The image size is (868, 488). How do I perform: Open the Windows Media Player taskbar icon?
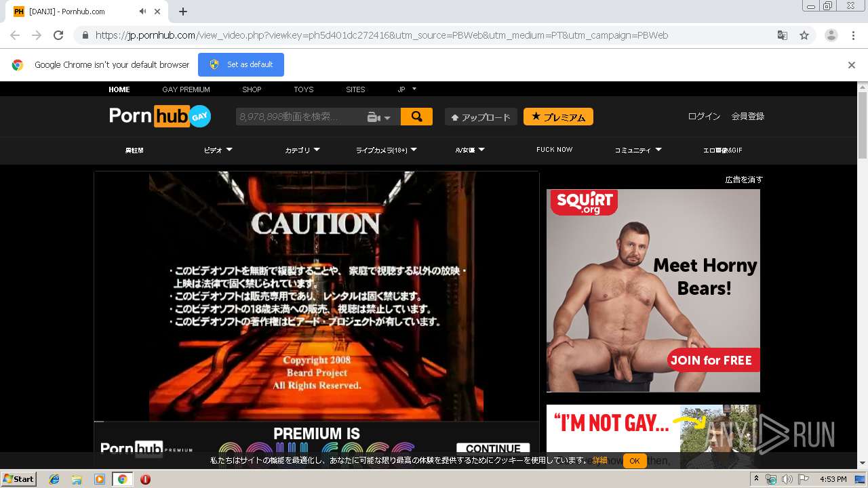pyautogui.click(x=100, y=479)
